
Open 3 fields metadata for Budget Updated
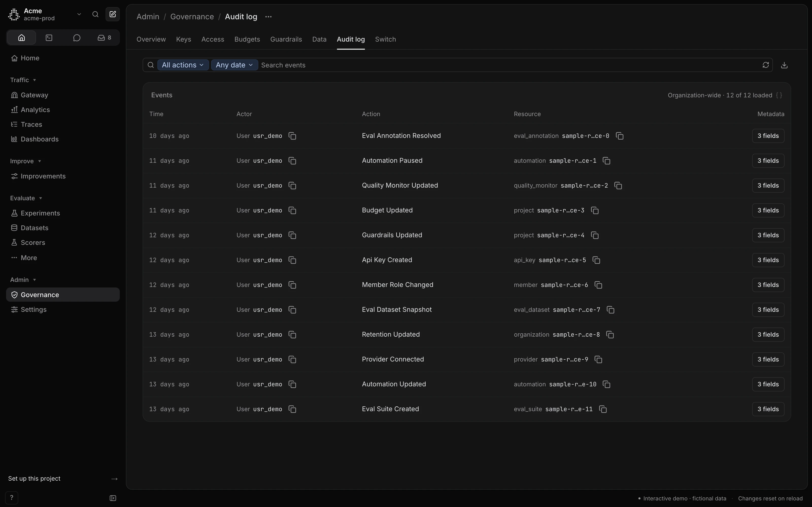tap(768, 211)
